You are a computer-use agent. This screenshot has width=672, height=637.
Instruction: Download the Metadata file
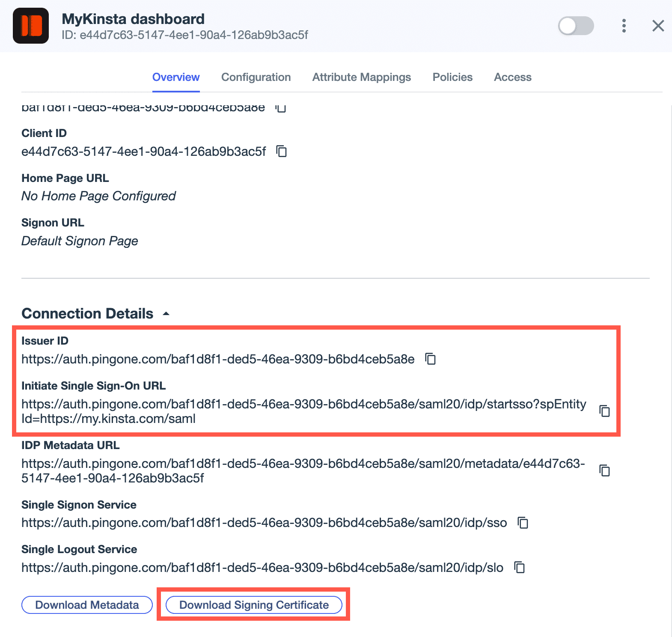[x=86, y=605]
